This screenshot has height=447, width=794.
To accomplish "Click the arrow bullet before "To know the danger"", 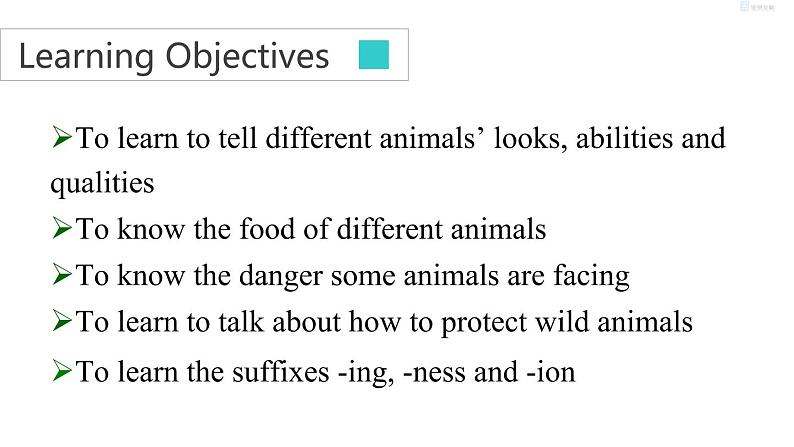I will click(x=62, y=274).
